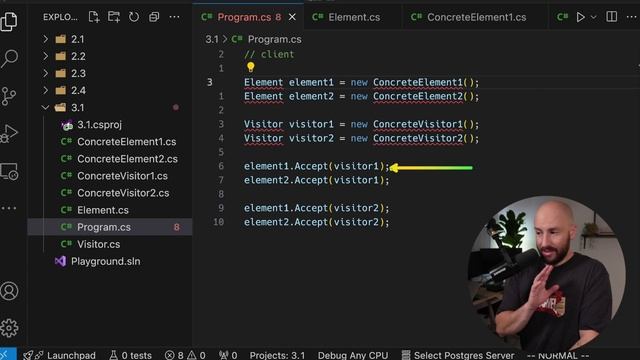Change the Debug Any CPU configuration
This screenshot has width=640, height=360.
353,355
